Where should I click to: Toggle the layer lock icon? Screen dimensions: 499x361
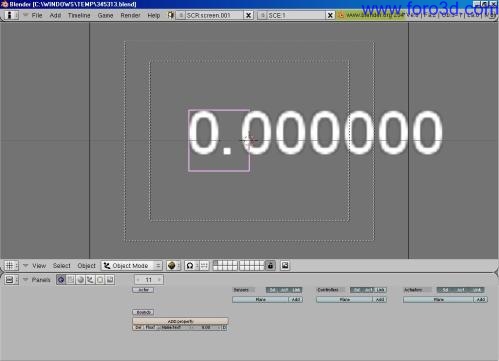270,266
